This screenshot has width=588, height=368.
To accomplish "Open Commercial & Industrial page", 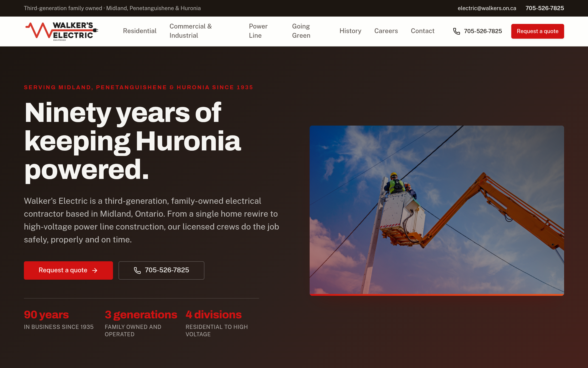I will point(190,31).
